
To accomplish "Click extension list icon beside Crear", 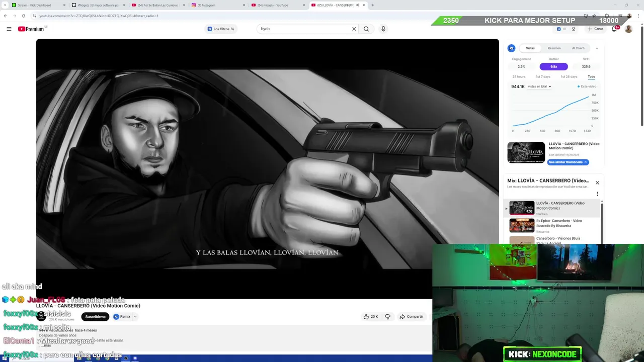I will [564, 29].
